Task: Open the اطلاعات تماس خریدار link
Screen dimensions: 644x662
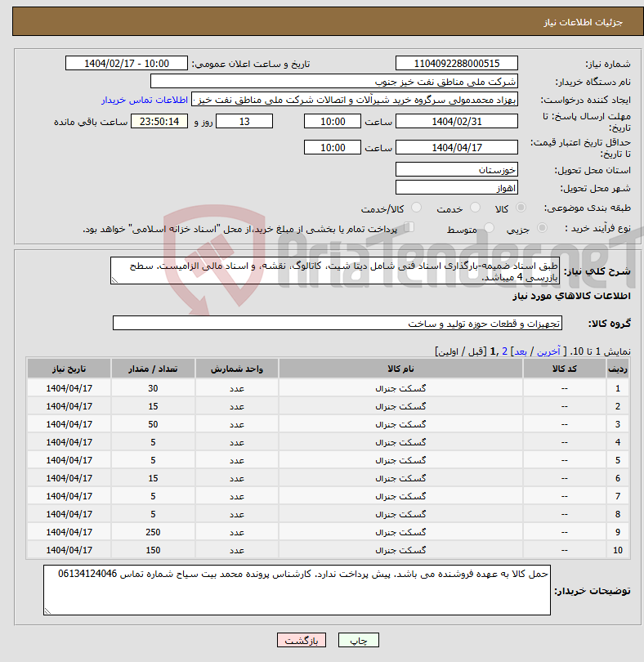Action: 145,100
